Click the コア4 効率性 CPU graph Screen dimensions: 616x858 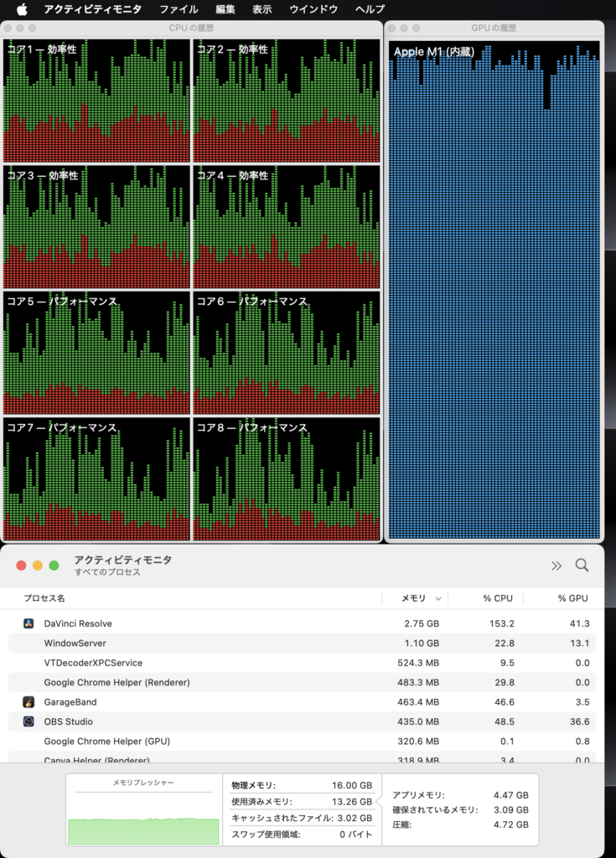(287, 227)
